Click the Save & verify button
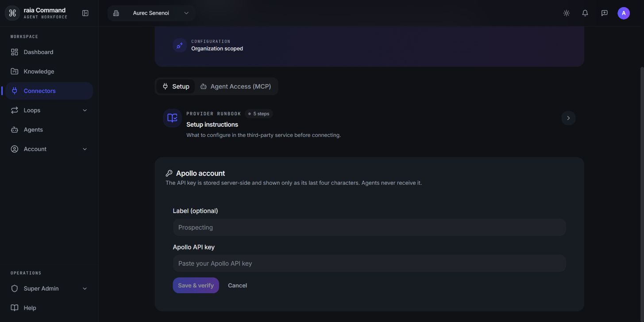This screenshot has height=322, width=644. (x=196, y=286)
